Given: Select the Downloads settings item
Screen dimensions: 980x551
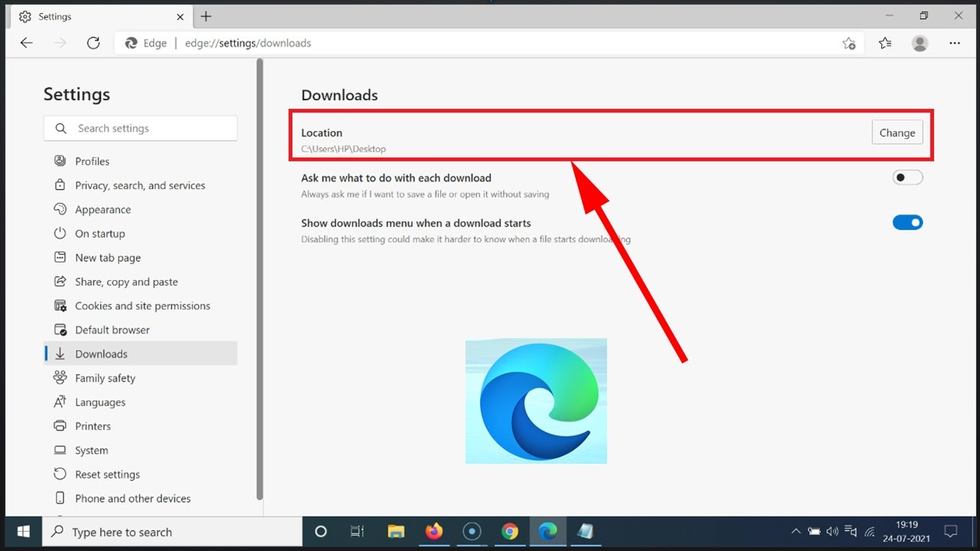Looking at the screenshot, I should (x=140, y=354).
